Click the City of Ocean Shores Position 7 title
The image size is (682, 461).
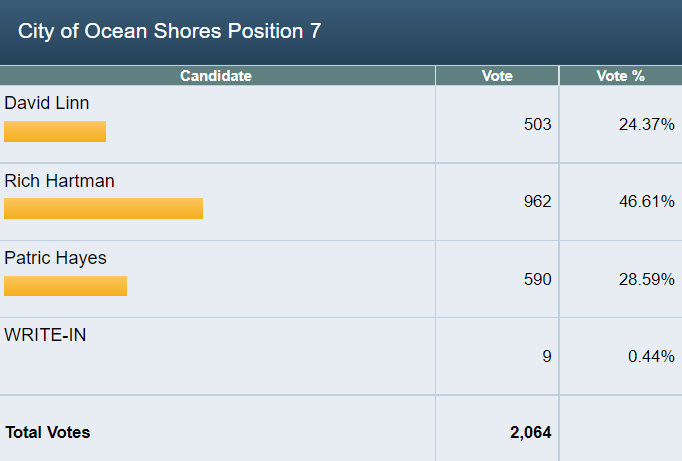click(x=170, y=31)
